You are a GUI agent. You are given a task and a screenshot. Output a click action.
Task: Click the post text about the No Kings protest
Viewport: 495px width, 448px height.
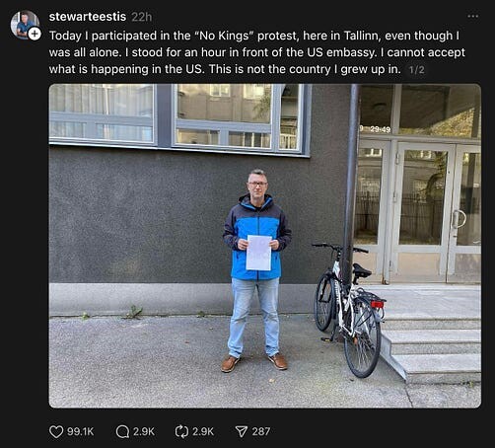click(257, 52)
